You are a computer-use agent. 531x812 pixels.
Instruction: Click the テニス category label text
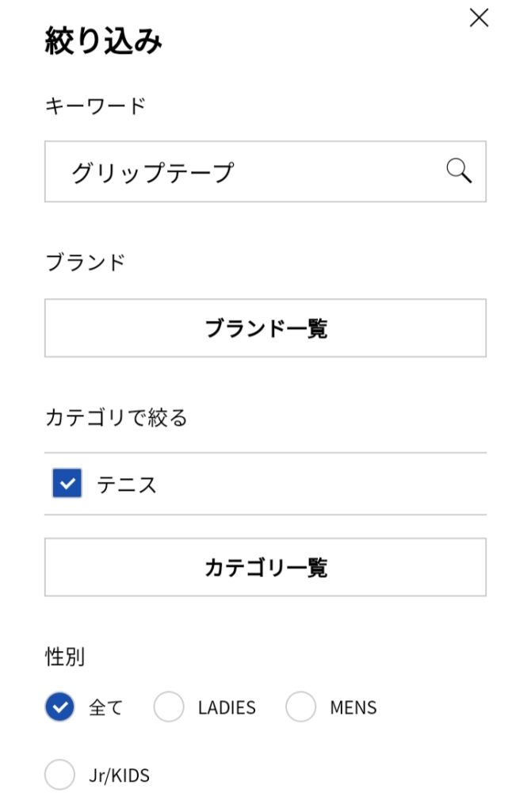click(x=127, y=485)
